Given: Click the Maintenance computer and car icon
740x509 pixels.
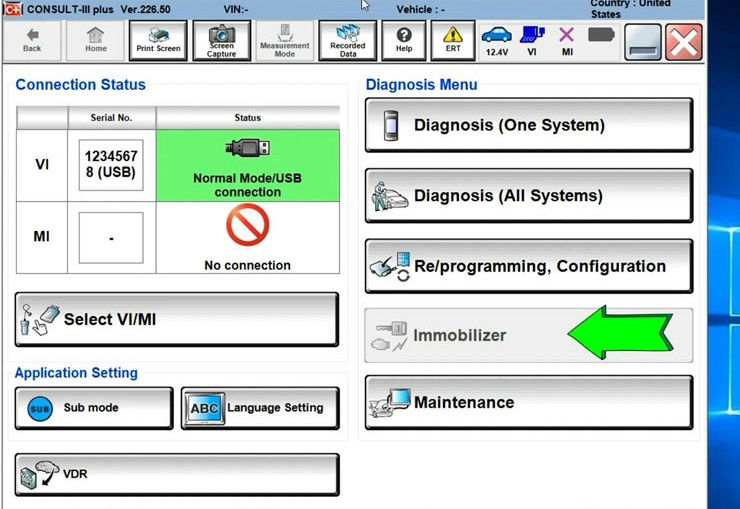Looking at the screenshot, I should coord(389,403).
